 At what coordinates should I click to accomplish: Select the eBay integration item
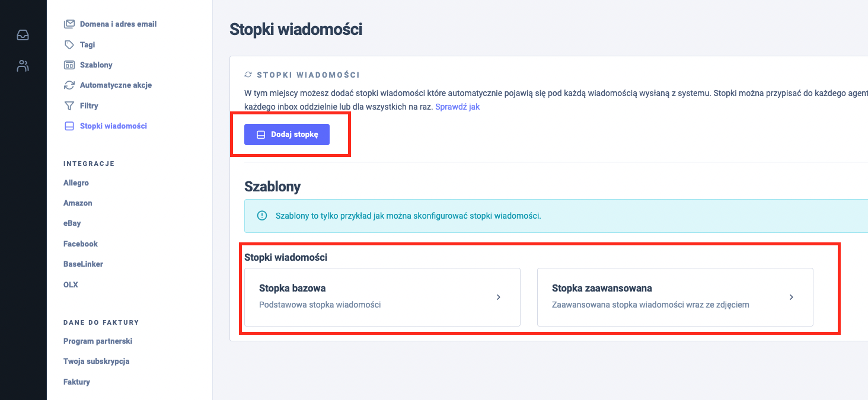[72, 223]
